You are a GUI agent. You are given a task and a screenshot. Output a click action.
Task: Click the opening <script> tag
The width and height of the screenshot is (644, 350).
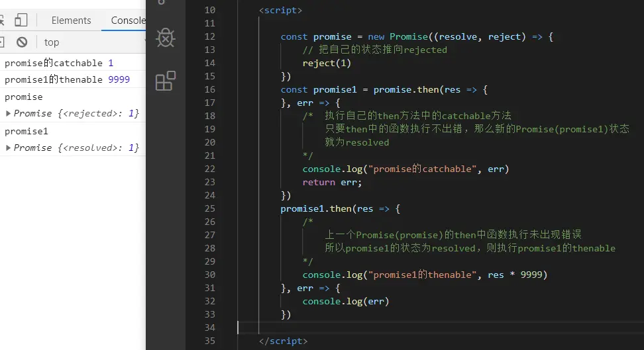[x=280, y=11]
